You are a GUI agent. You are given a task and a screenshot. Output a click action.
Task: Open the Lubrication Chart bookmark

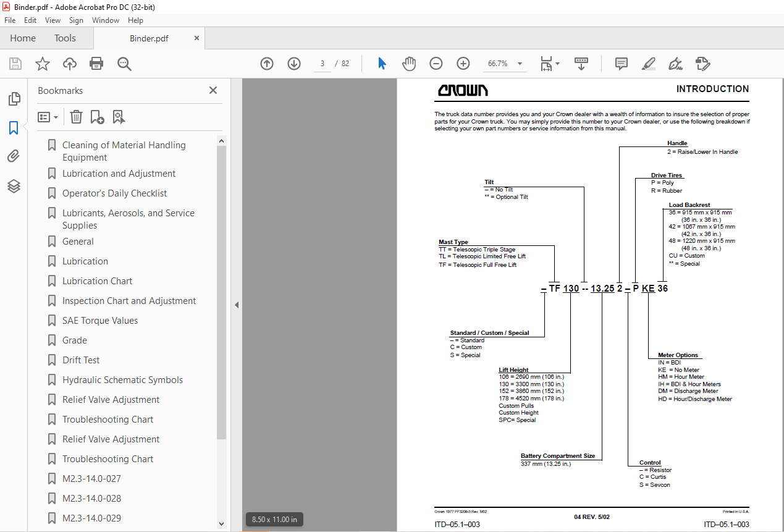(97, 281)
